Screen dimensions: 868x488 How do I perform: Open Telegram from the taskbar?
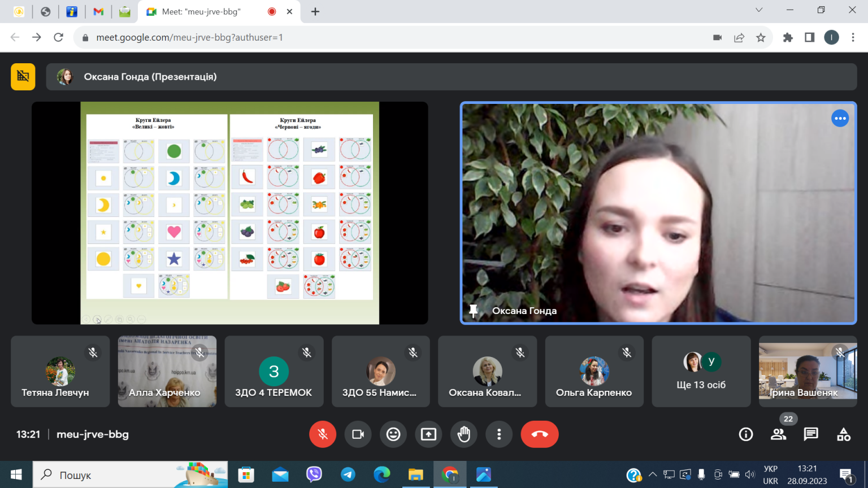pos(348,474)
